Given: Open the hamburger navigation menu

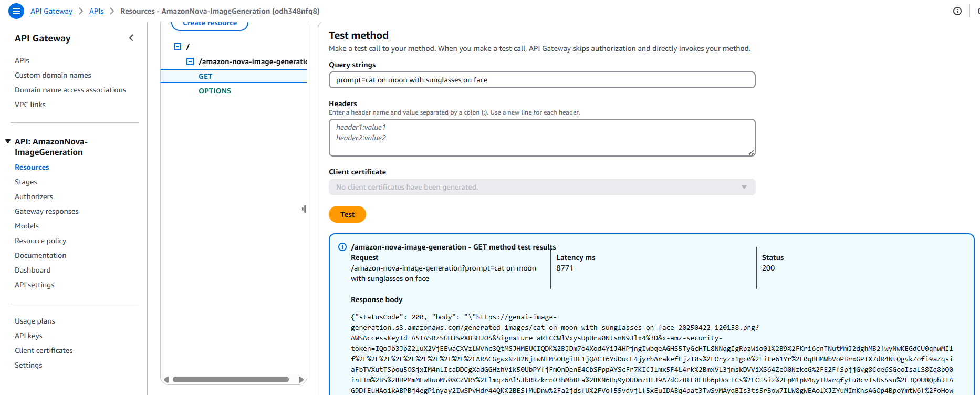Looking at the screenshot, I should (16, 11).
